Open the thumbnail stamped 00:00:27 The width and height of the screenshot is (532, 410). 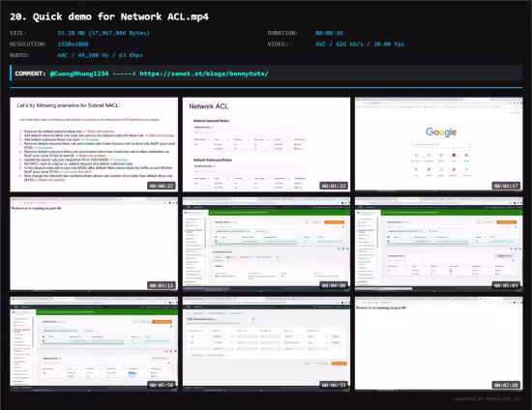[94, 144]
